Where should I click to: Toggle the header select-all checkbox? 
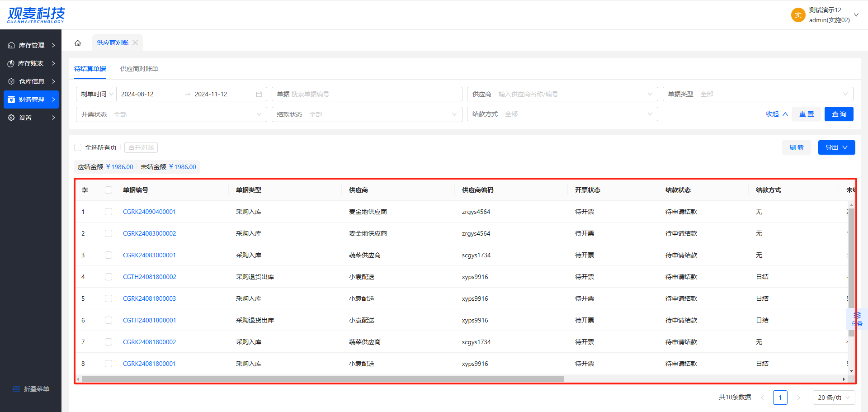108,190
